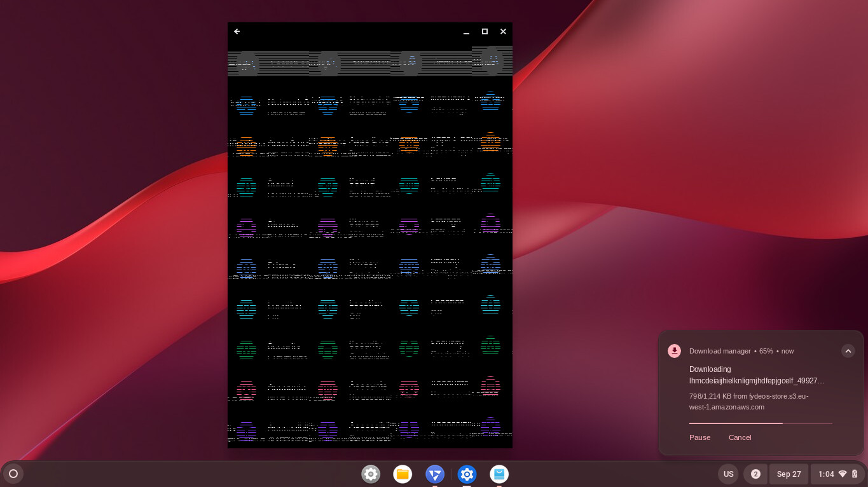Pause the current download
The height and width of the screenshot is (487, 868).
699,437
